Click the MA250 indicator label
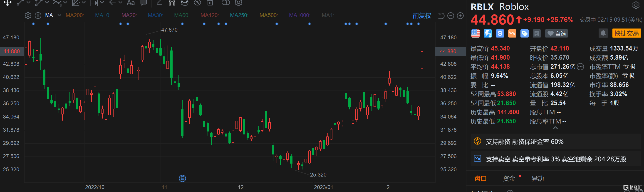The width and height of the screenshot is (644, 192). (x=239, y=15)
